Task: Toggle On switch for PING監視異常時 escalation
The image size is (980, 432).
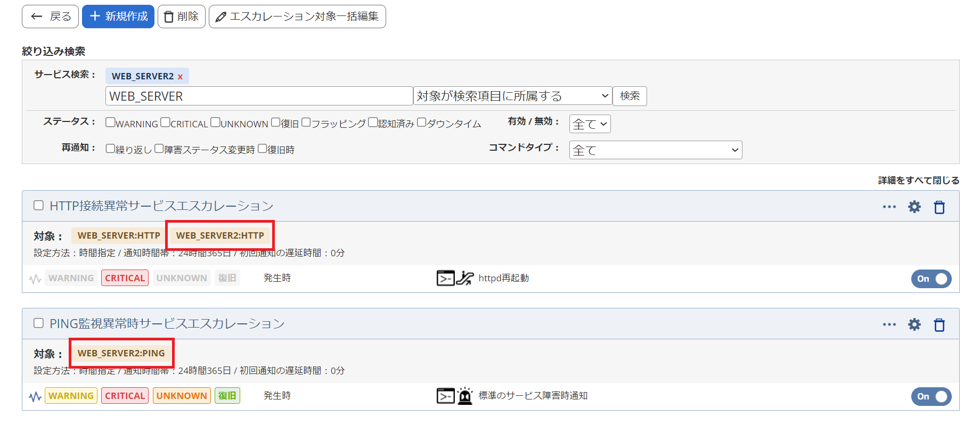Action: pyautogui.click(x=930, y=396)
